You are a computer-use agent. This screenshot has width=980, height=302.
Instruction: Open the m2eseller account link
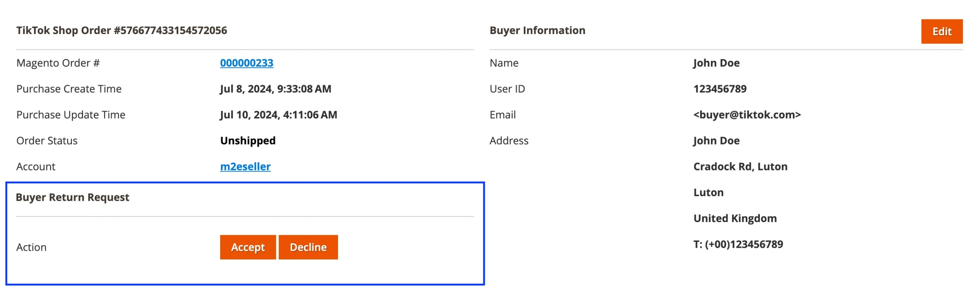[245, 166]
